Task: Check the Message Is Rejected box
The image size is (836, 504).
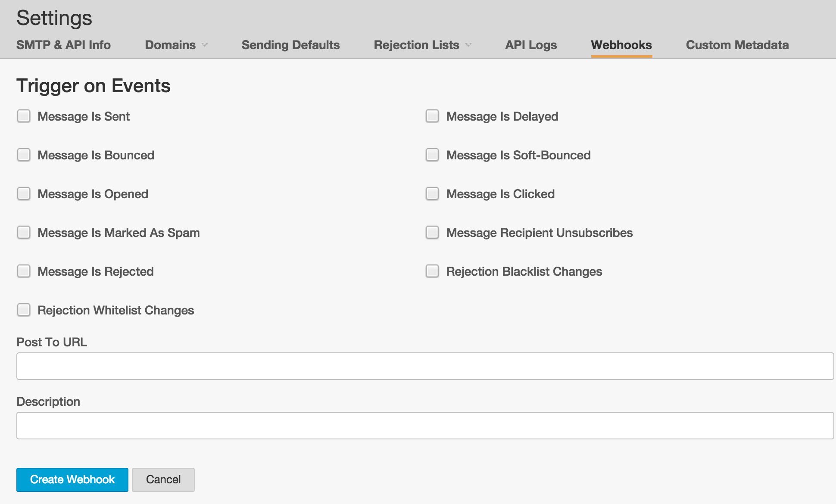Action: point(24,271)
